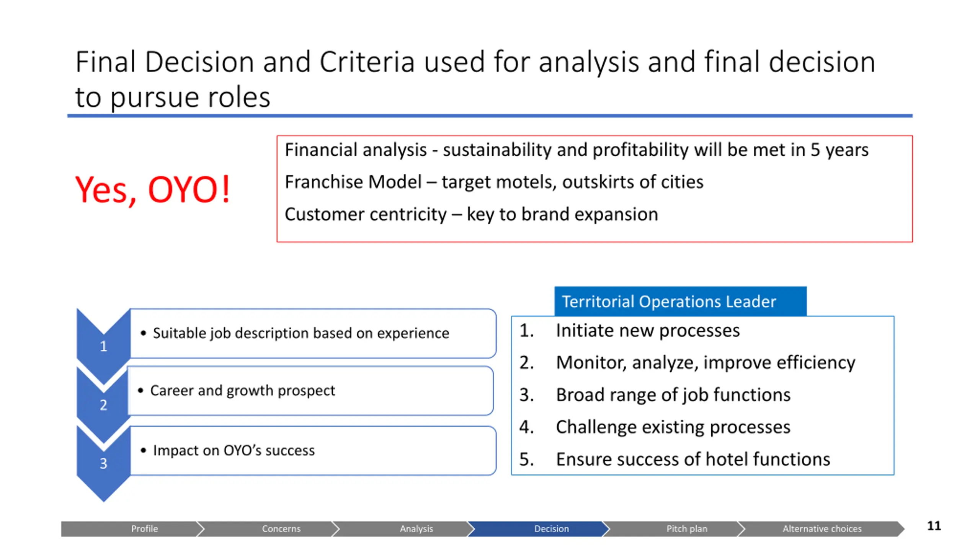This screenshot has width=980, height=551.
Task: Click the slide title 'Final Decision and Criteria'
Action: 475,79
